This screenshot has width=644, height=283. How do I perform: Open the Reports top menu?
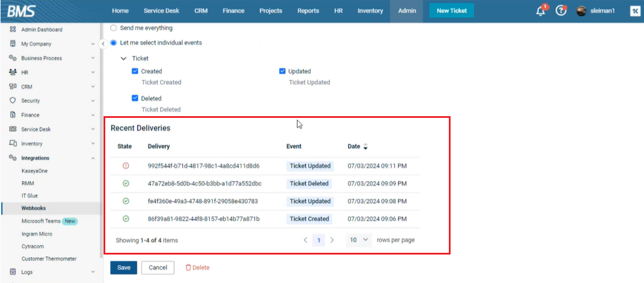(308, 11)
